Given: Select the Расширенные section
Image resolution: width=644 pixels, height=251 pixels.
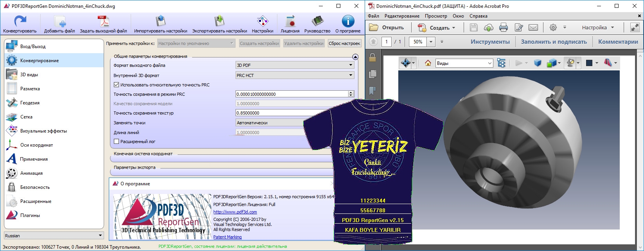Looking at the screenshot, I should point(54,201).
